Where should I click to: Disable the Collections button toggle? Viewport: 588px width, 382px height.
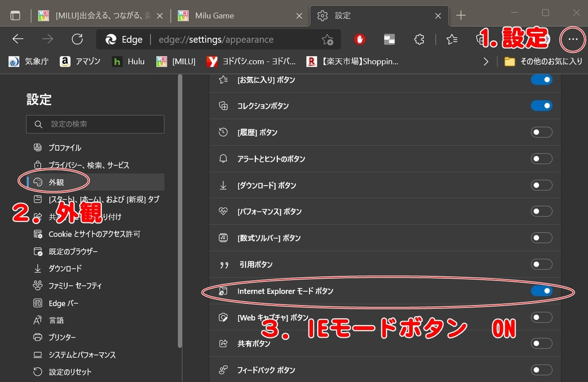(541, 106)
